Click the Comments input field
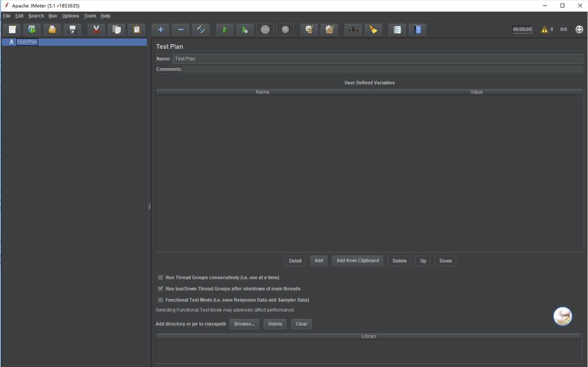The width and height of the screenshot is (588, 367). tap(383, 69)
